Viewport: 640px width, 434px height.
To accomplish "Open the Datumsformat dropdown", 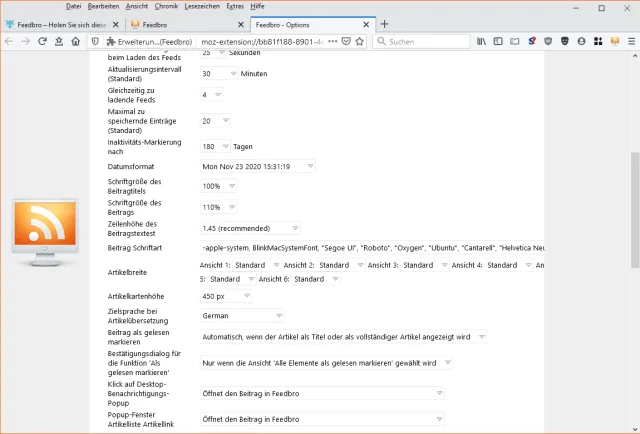I will click(x=258, y=166).
